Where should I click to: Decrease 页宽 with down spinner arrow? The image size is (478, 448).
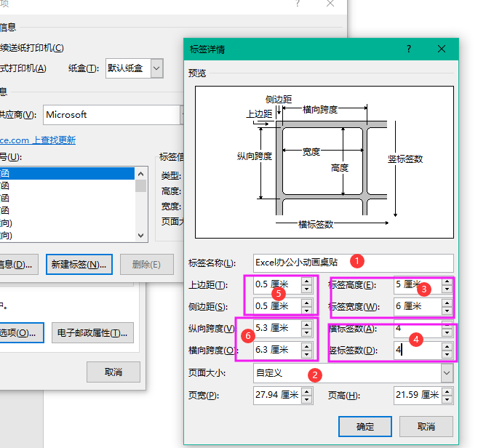point(307,399)
